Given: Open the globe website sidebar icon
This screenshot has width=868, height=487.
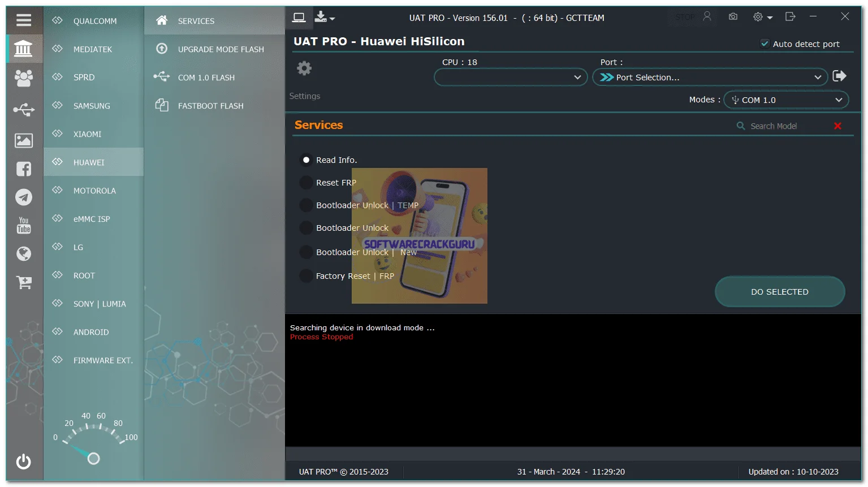Looking at the screenshot, I should 24,253.
